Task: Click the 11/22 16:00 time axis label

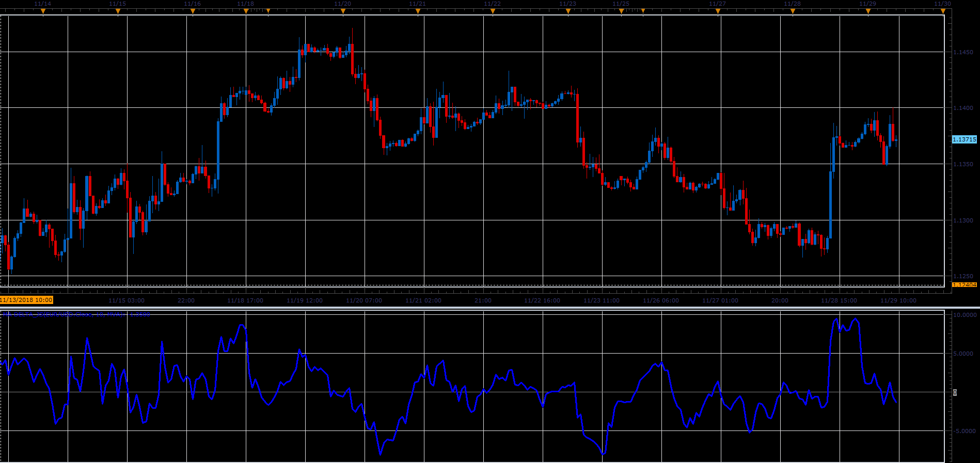Action: pos(542,300)
